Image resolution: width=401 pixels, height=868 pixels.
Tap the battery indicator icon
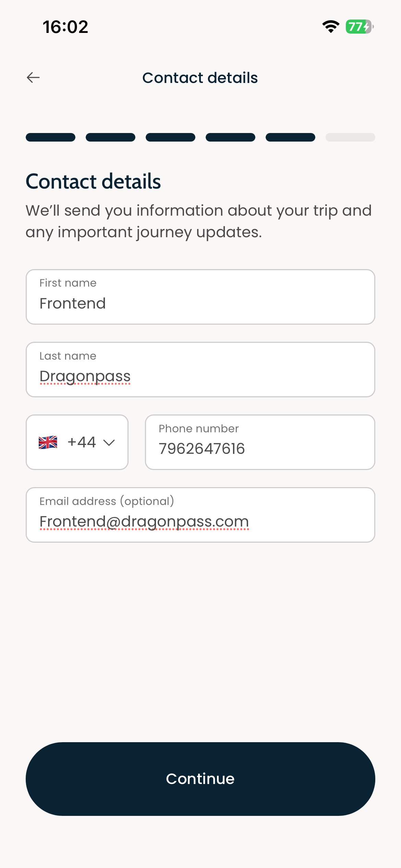point(360,26)
